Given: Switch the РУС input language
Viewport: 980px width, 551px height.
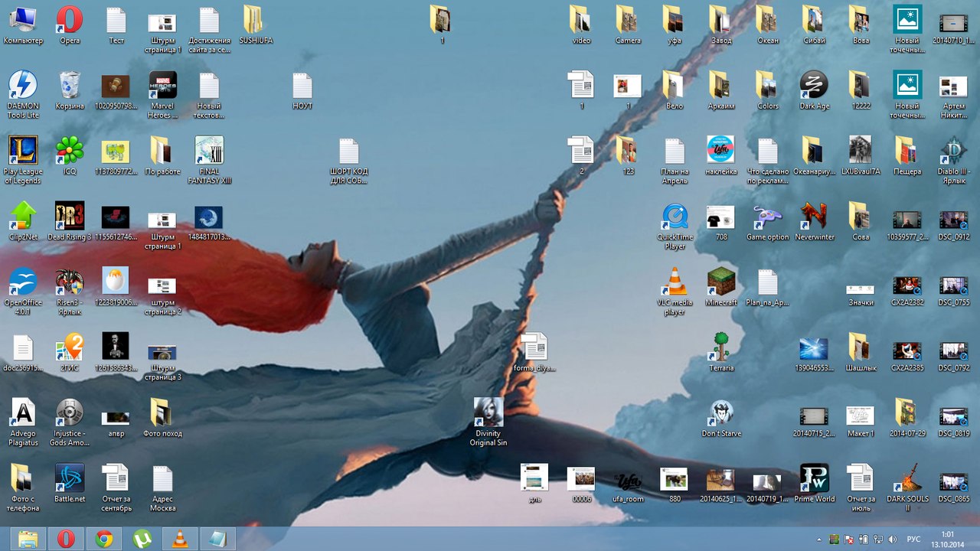Looking at the screenshot, I should pyautogui.click(x=913, y=540).
